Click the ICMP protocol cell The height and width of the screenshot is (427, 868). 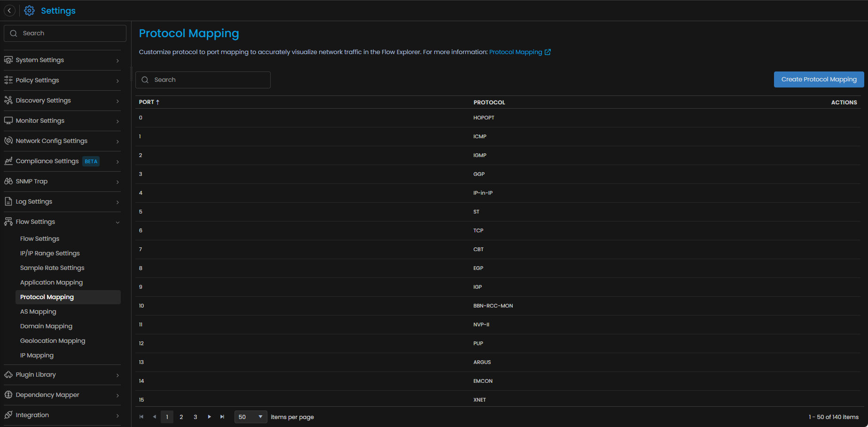tap(480, 136)
